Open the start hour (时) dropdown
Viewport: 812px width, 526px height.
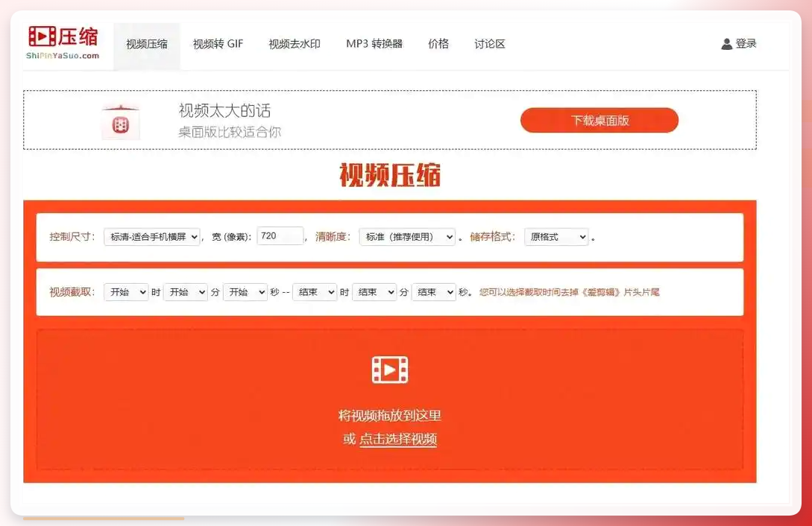pyautogui.click(x=126, y=292)
